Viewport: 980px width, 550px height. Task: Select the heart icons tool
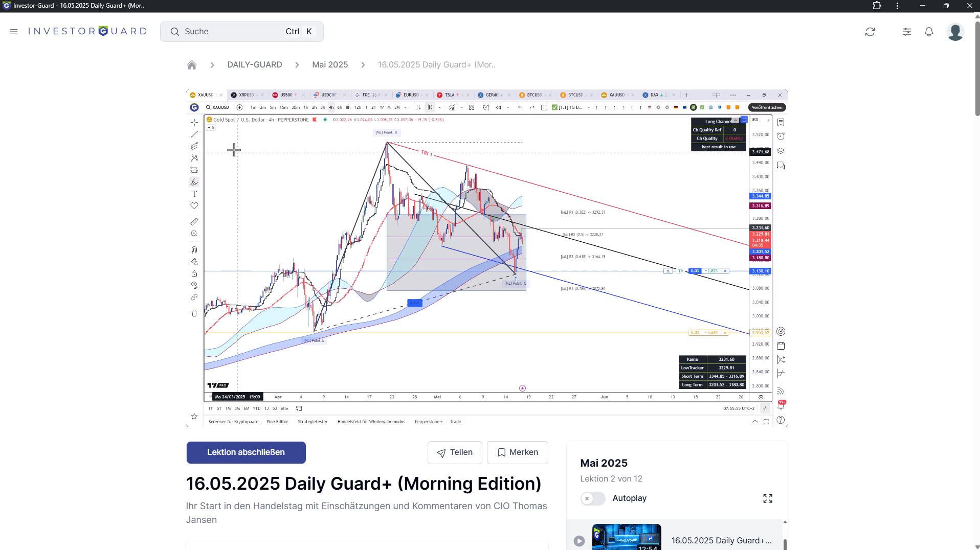(194, 206)
